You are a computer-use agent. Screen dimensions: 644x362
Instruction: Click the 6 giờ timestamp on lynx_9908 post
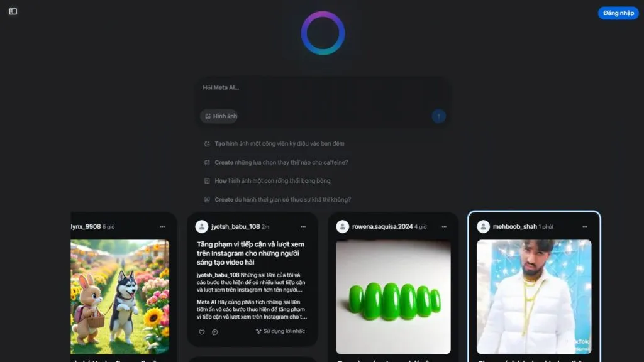coord(108,226)
